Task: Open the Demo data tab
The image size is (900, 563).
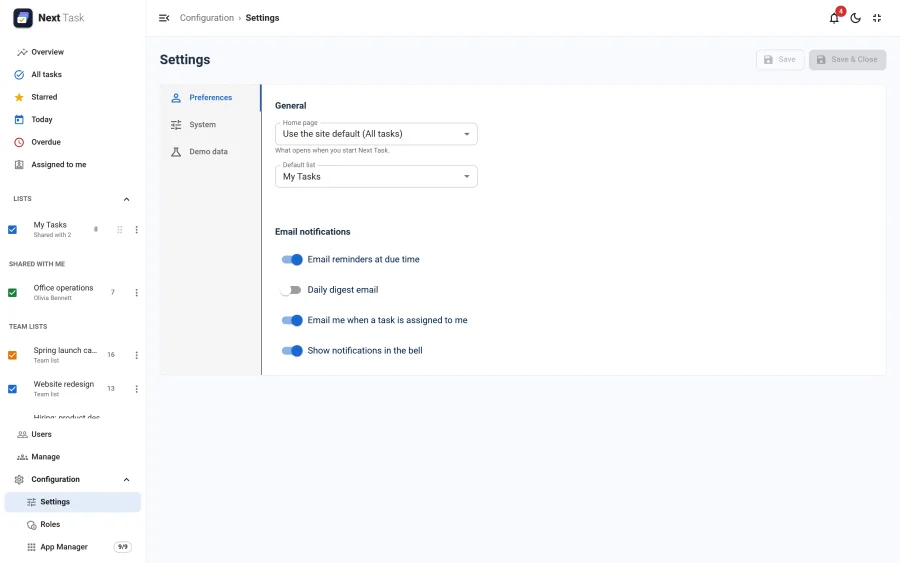Action: [x=210, y=152]
